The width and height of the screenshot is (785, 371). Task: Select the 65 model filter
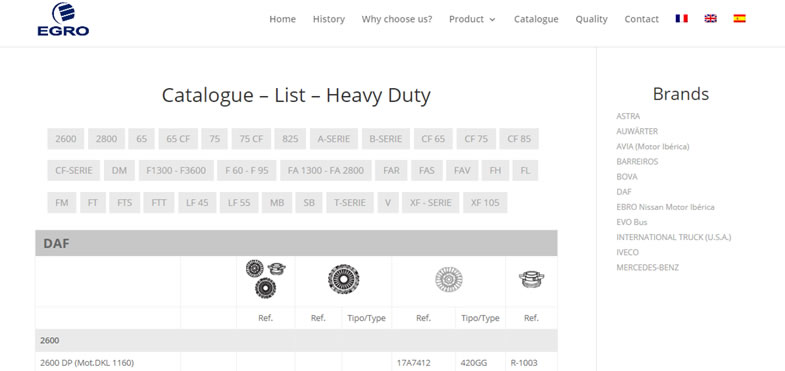click(x=142, y=139)
